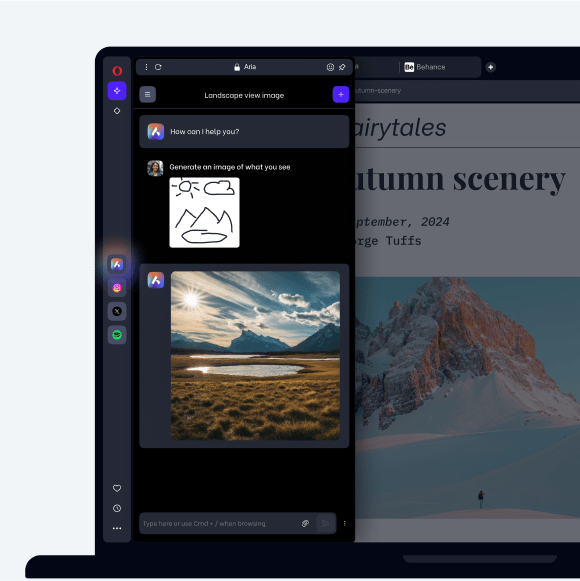Toggle the pin panel icon
This screenshot has height=581, width=580.
[x=342, y=67]
